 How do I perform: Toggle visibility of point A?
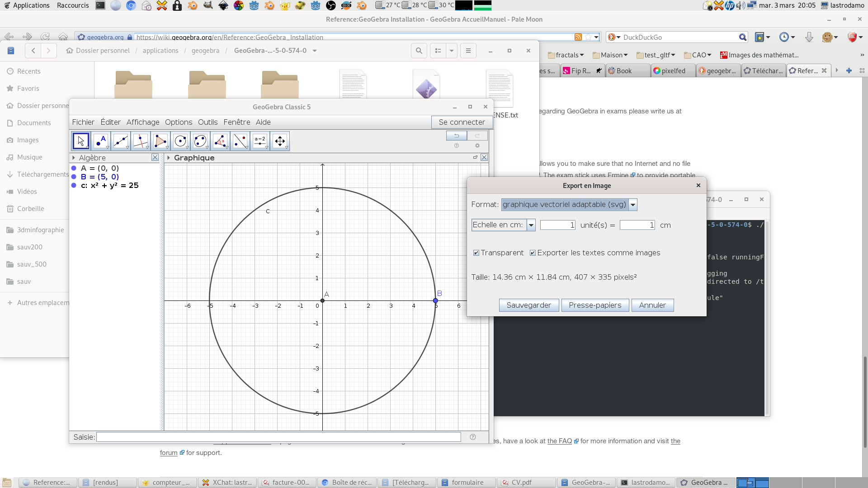pyautogui.click(x=74, y=168)
